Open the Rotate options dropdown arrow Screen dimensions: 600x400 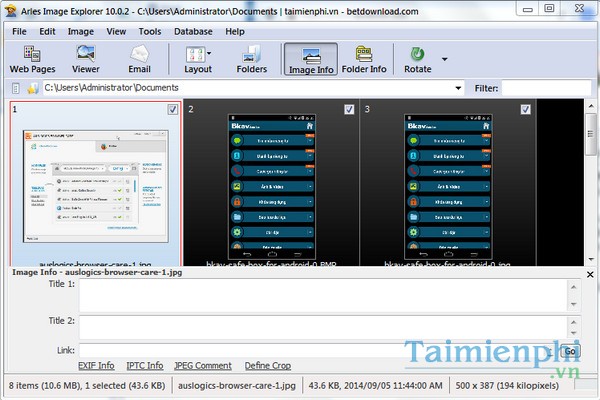(444, 59)
